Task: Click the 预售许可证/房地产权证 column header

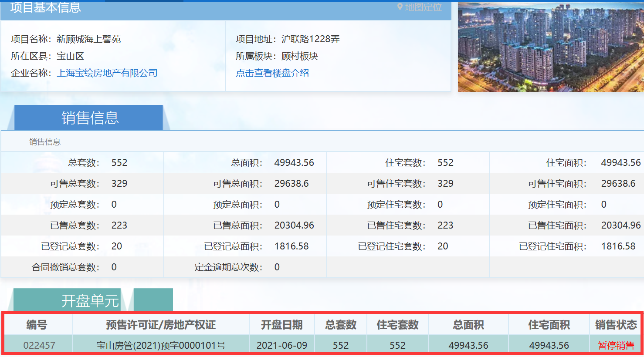Action: [x=161, y=325]
